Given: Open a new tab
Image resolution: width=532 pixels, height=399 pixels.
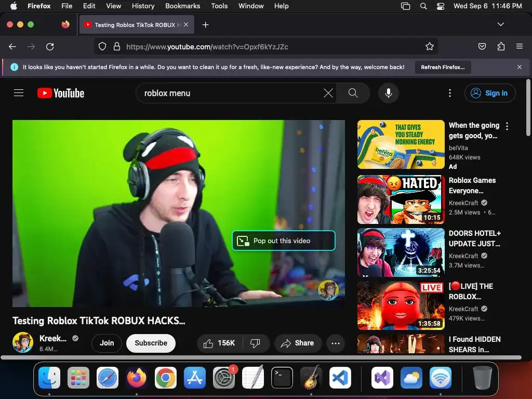Looking at the screenshot, I should click(205, 25).
